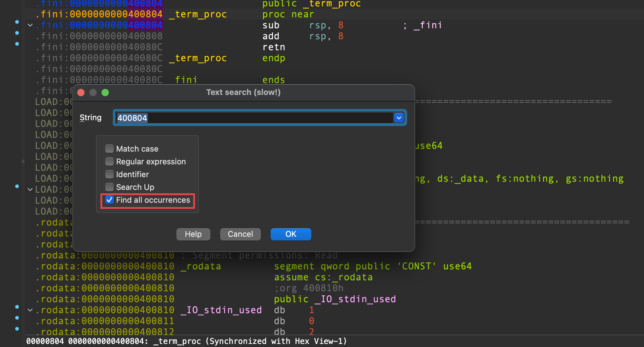The image size is (644, 347).
Task: Click breakpoint dot beside add rsp line
Action: click(x=17, y=33)
